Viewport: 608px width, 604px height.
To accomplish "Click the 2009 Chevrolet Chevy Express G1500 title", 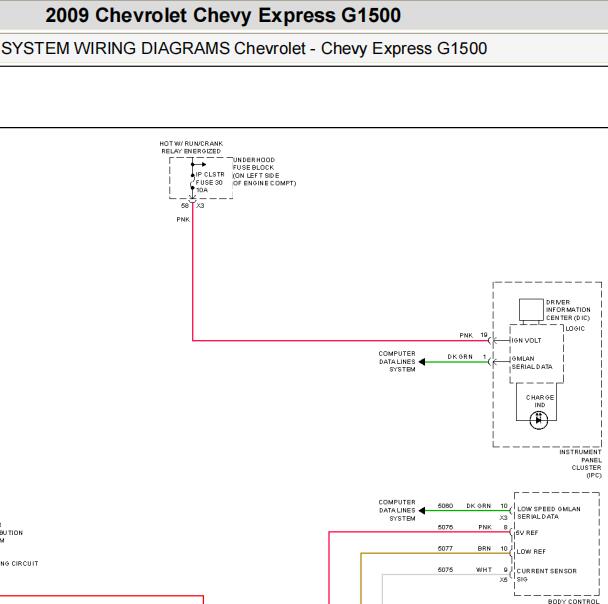I will (223, 16).
